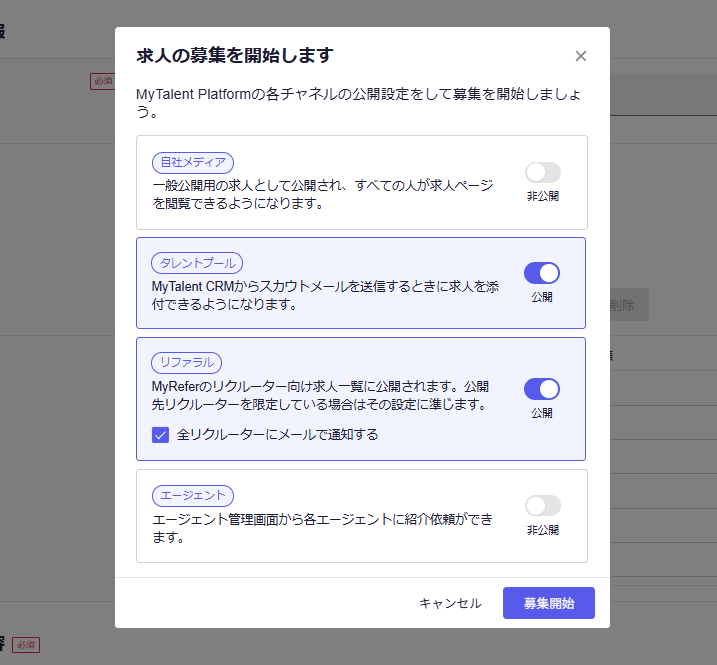This screenshot has width=717, height=665.
Task: Enable the 自社メディア publish toggle
Action: point(542,172)
